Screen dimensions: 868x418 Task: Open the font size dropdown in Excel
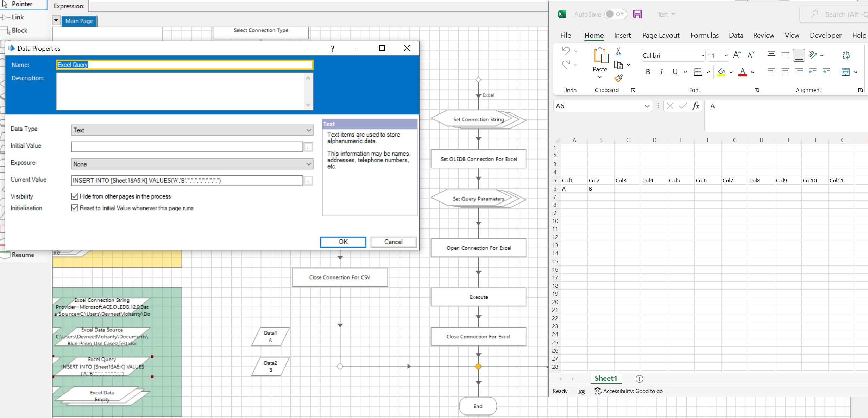(x=726, y=55)
